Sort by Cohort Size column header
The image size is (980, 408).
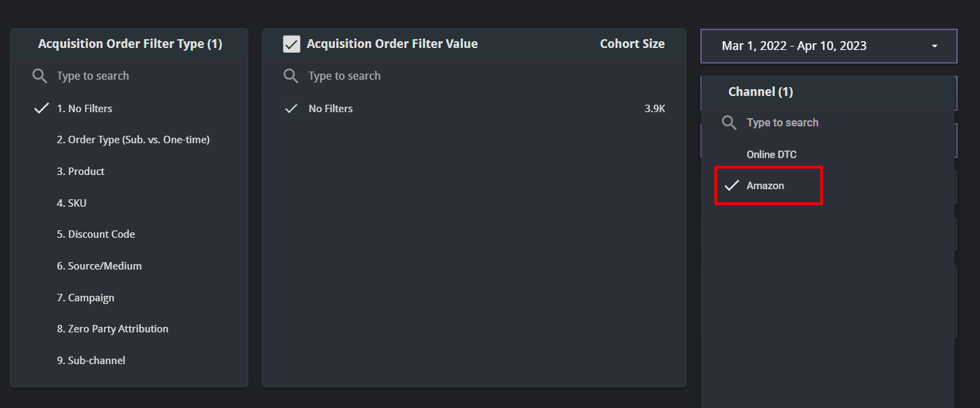[632, 44]
